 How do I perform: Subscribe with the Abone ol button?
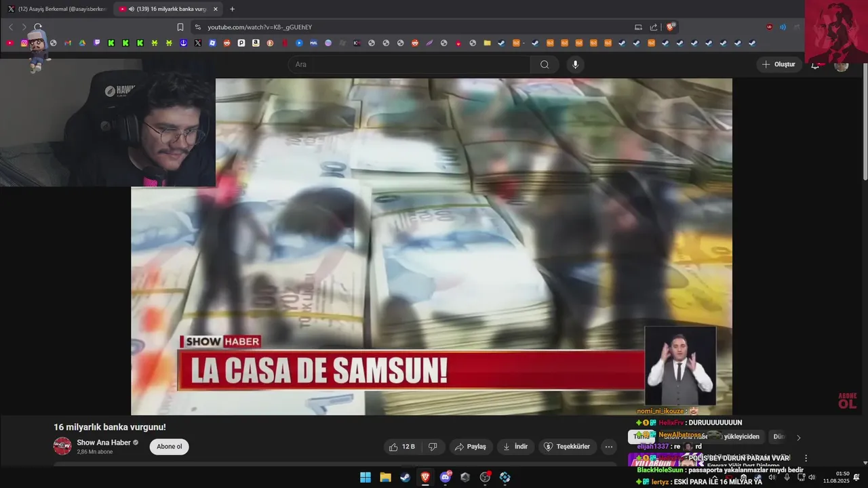pos(170,447)
